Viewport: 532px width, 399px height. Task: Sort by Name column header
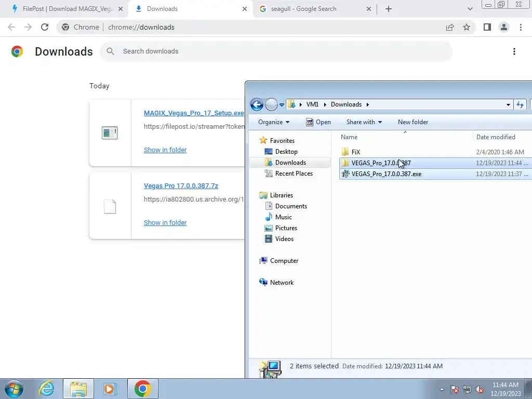(405, 137)
